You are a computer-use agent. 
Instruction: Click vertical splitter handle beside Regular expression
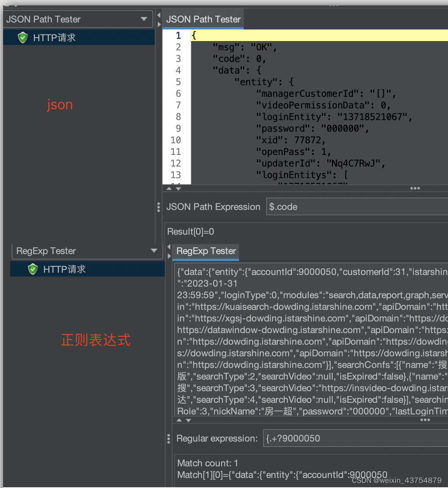[x=169, y=439]
